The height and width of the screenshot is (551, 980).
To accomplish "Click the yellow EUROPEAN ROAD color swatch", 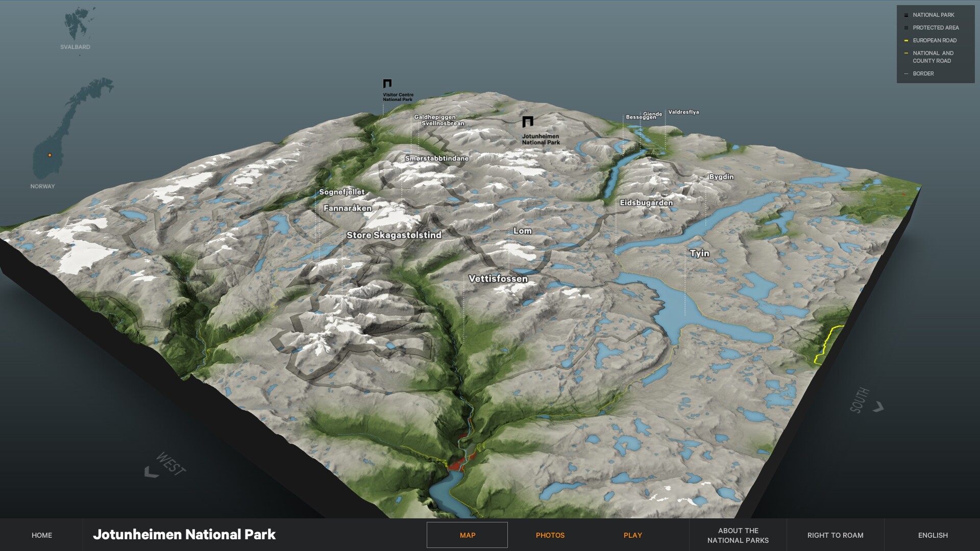I will (x=906, y=41).
